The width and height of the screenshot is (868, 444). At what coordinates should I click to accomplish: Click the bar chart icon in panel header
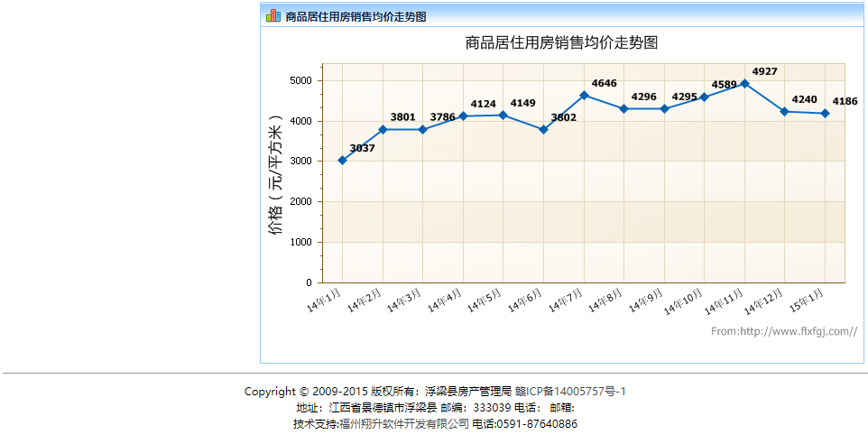pos(272,15)
